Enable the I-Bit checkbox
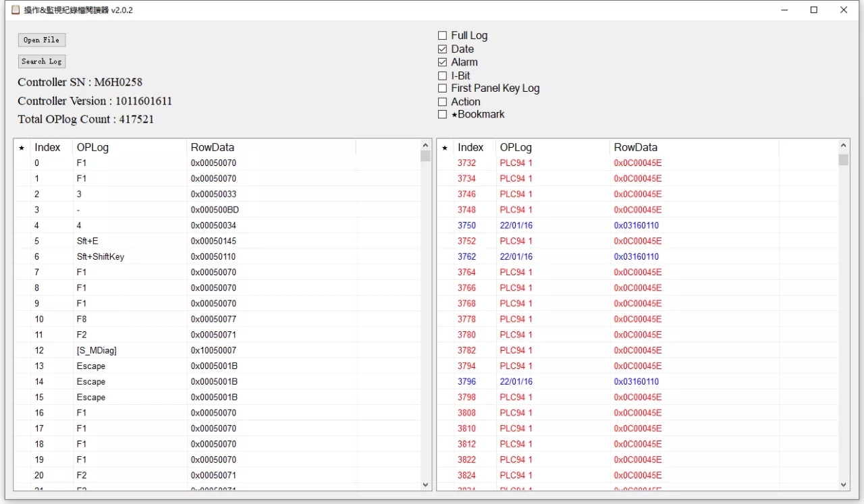This screenshot has height=504, width=864. coord(442,76)
